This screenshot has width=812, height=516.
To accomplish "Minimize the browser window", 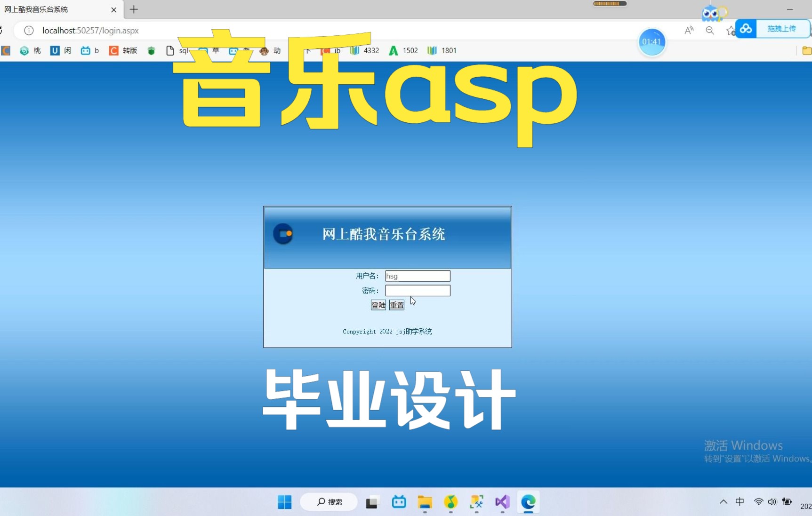I will 790,9.
